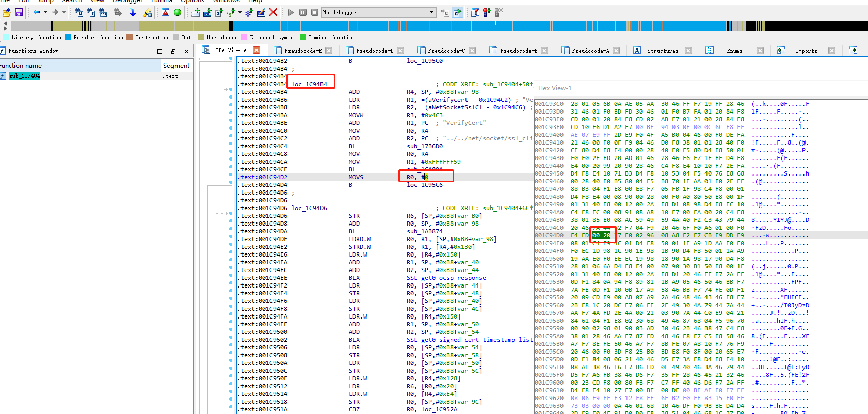This screenshot has height=414, width=868.
Task: Click the binoculars text search icon marked T
Action: coord(91,12)
